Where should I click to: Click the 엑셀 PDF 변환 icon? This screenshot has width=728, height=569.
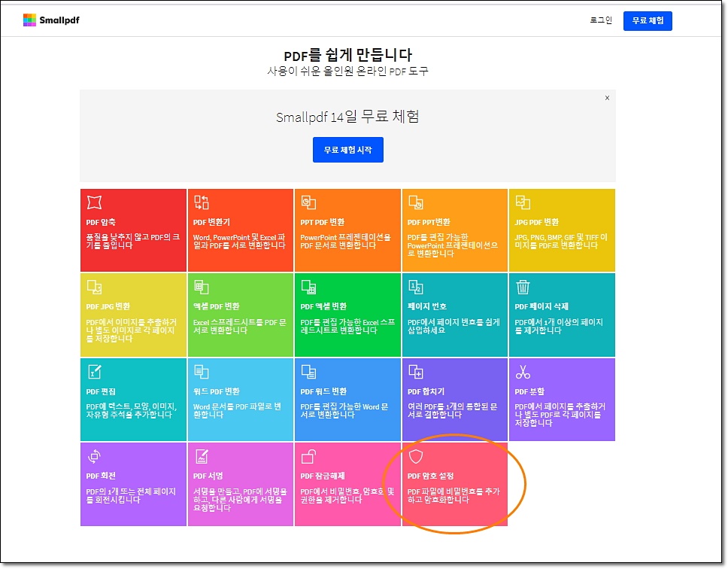click(202, 287)
